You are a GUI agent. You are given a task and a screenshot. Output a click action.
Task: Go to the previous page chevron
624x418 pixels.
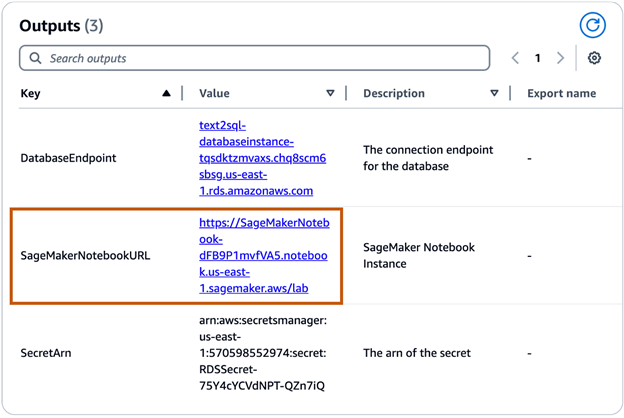[515, 58]
